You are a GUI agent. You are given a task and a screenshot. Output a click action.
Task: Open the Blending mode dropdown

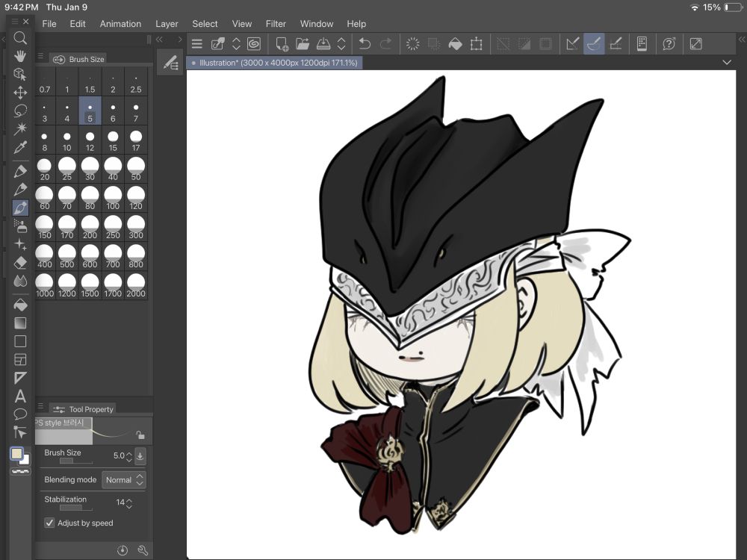[124, 480]
